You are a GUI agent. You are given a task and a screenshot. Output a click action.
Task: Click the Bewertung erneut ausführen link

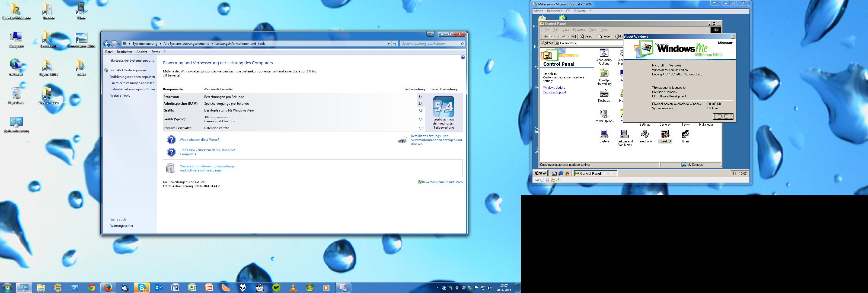(x=442, y=182)
